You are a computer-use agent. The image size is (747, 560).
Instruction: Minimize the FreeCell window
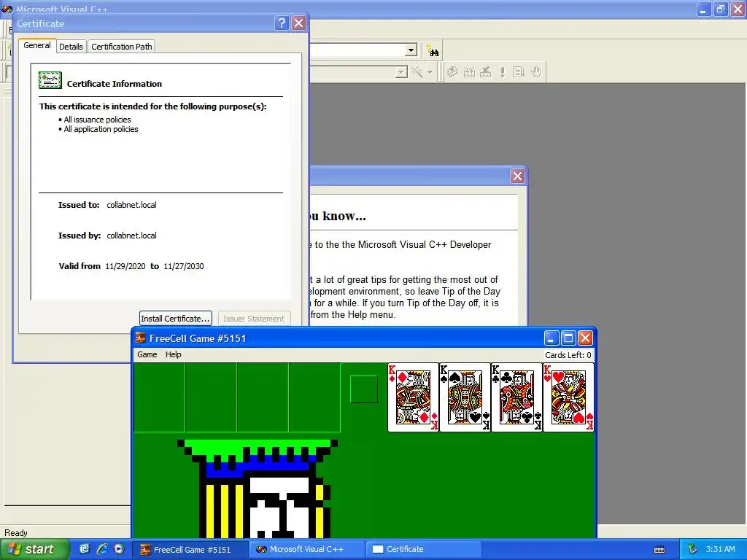click(x=551, y=338)
